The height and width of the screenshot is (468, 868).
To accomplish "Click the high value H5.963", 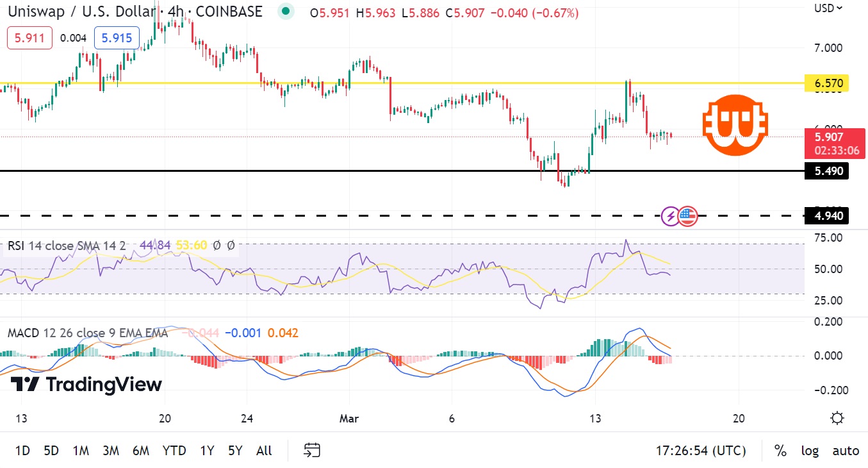I will [377, 13].
